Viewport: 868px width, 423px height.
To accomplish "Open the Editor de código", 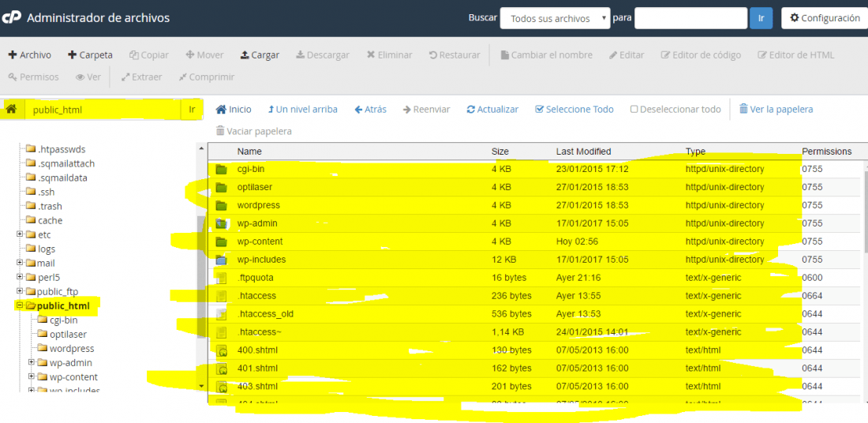I will click(x=701, y=54).
